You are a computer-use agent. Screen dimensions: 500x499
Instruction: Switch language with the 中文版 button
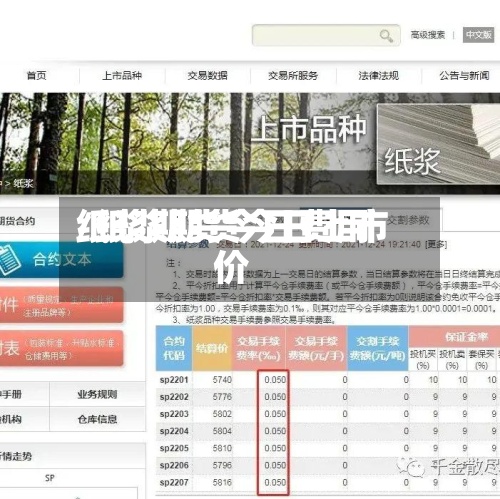pos(478,35)
